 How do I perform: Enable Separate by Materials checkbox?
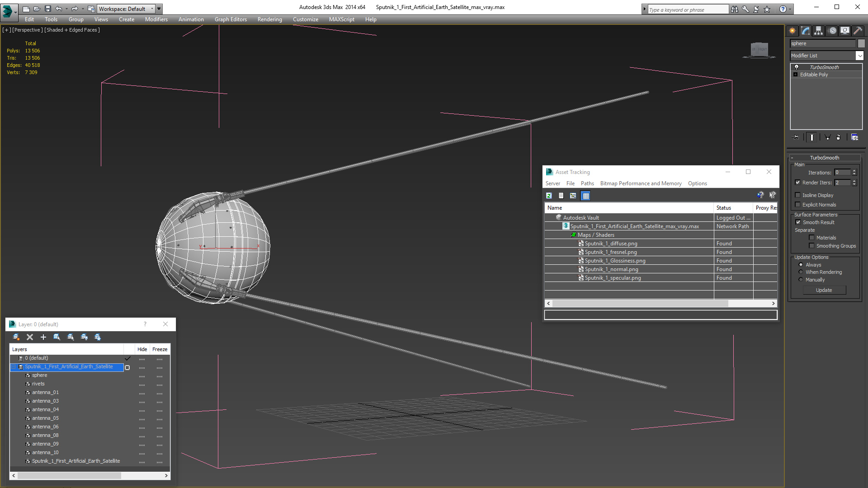[812, 238]
